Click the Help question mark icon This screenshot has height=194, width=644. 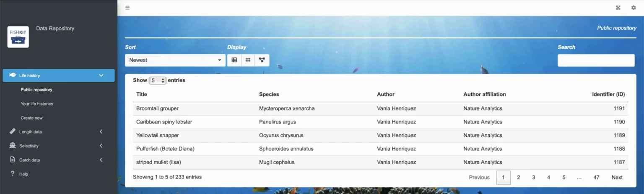pos(13,174)
